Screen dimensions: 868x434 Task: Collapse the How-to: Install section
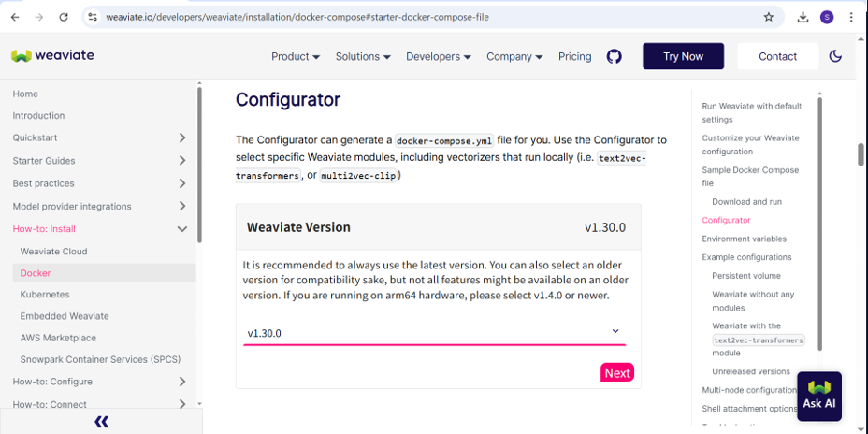pos(182,229)
